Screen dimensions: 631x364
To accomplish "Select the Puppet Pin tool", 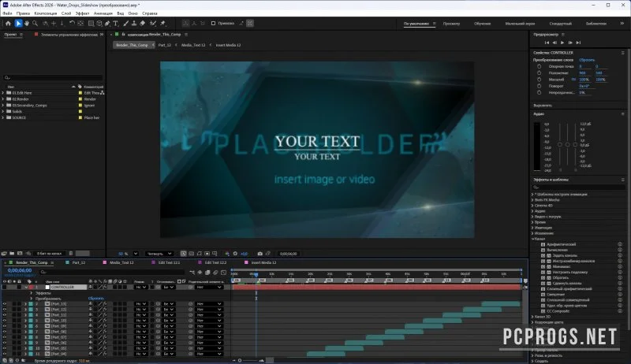I will pos(163,24).
